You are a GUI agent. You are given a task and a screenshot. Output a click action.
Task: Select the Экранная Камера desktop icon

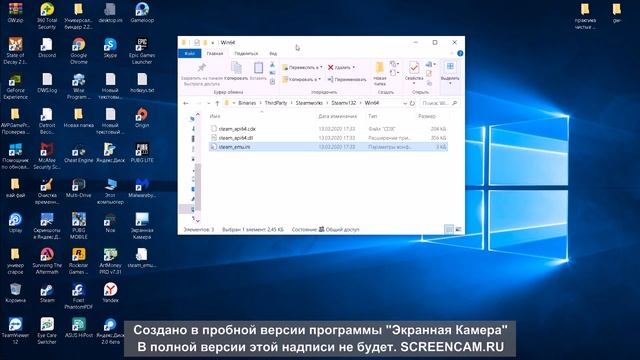142,226
